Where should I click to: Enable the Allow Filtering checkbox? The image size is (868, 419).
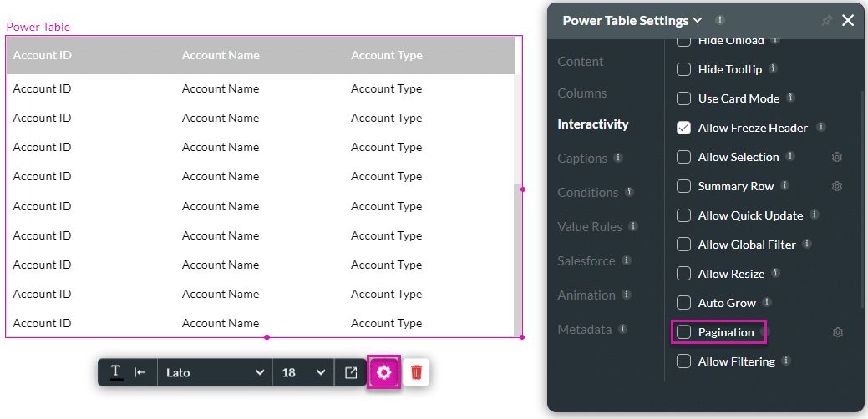tap(683, 361)
